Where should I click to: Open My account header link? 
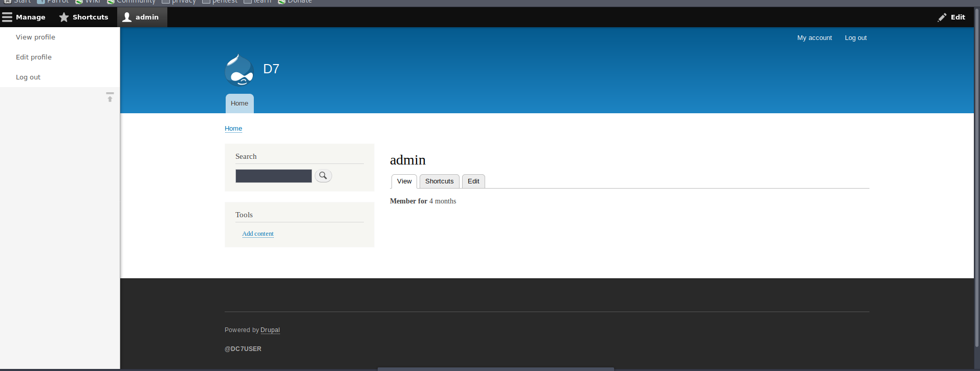(814, 38)
